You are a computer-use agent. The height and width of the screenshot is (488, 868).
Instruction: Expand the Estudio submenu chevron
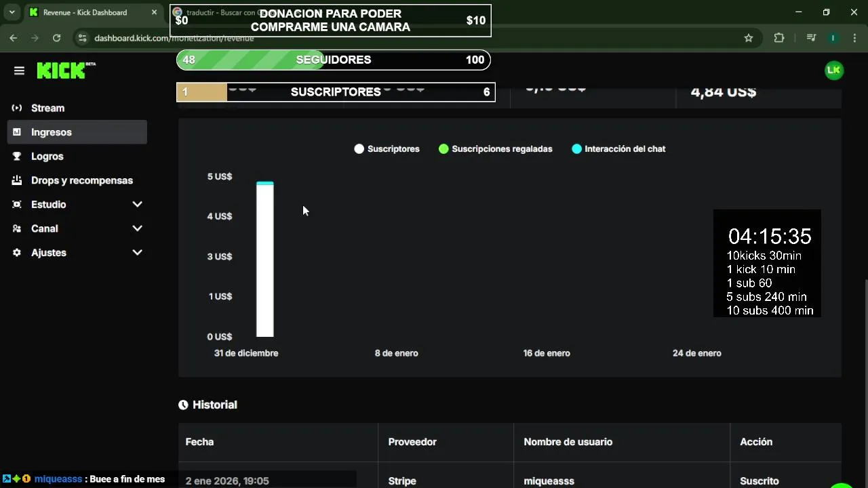[x=137, y=204]
